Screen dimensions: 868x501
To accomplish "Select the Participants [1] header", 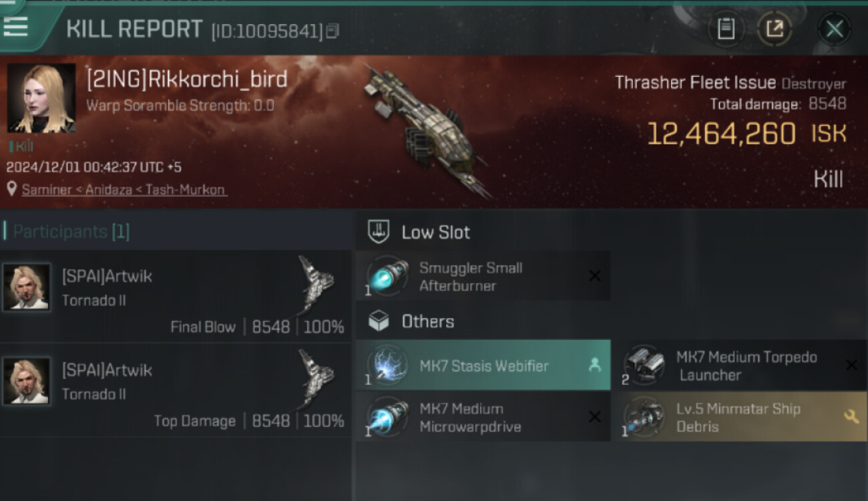I will click(x=71, y=232).
